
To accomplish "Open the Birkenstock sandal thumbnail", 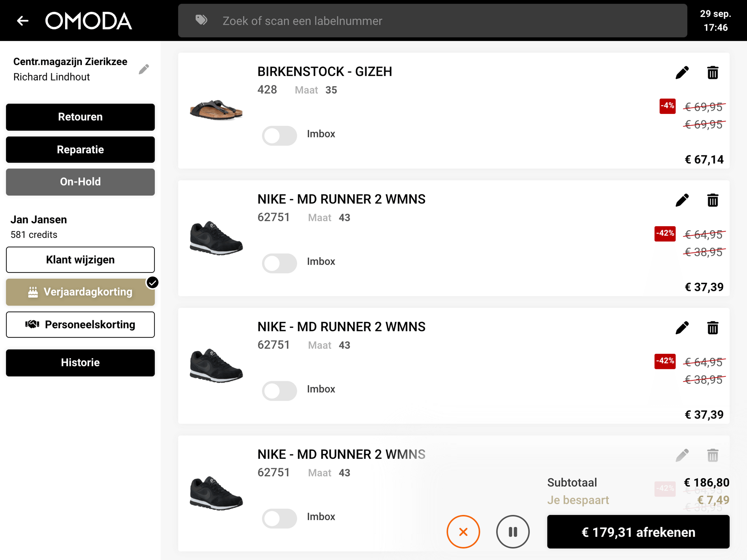I will 216,110.
